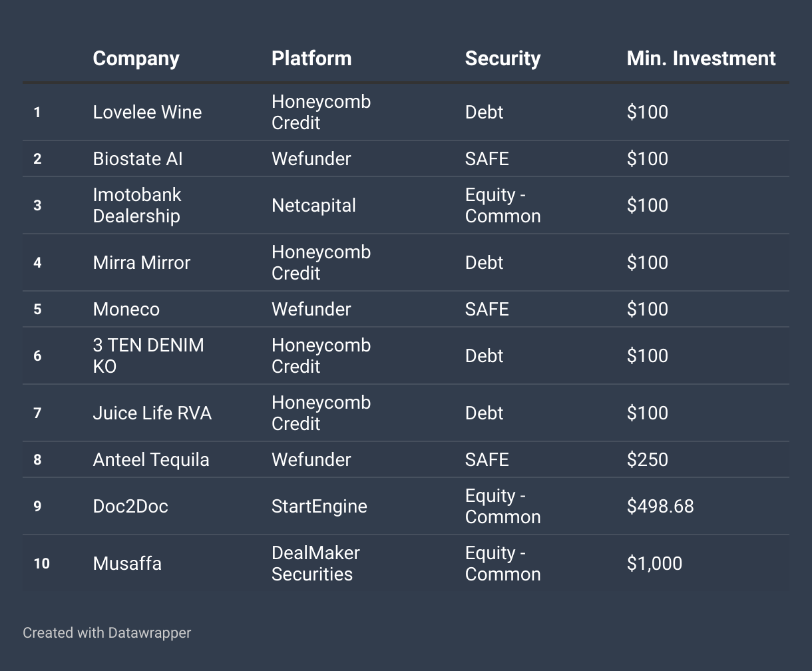Click the $100 value for Mirra Mirror
The height and width of the screenshot is (671, 812).
point(648,262)
